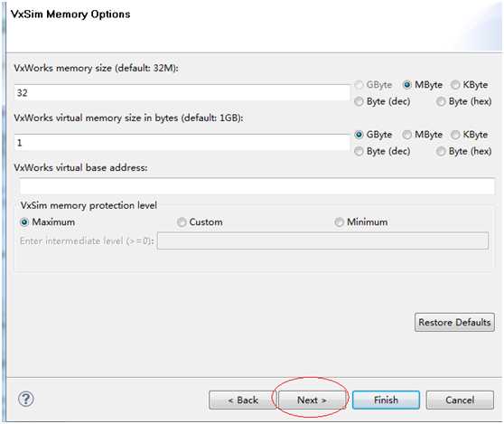This screenshot has height=424, width=504.
Task: Click the 'VxWorks memory size (default: 32M):' label
Action: point(96,69)
